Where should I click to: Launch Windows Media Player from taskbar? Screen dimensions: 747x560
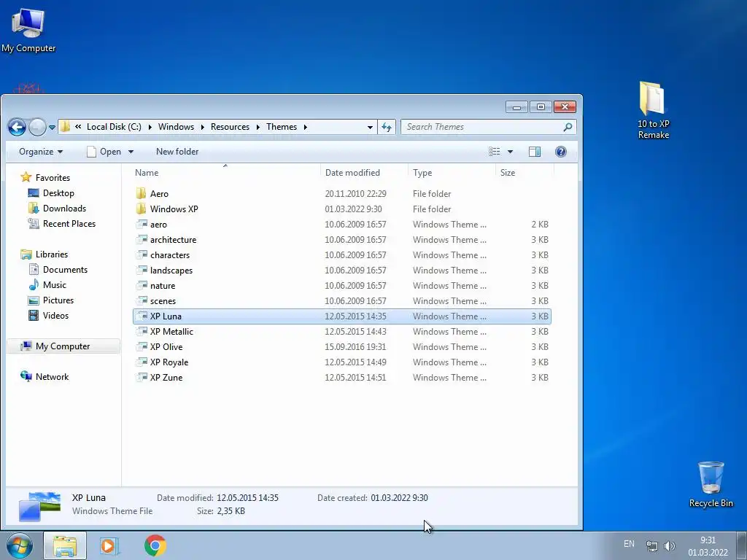pos(109,545)
